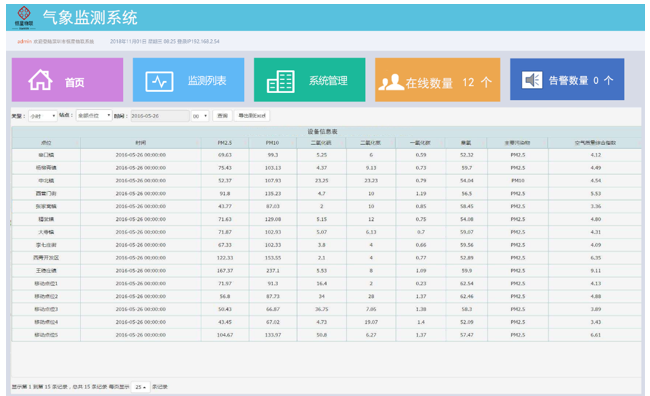Sort by the PM2.5 column header

click(x=225, y=143)
